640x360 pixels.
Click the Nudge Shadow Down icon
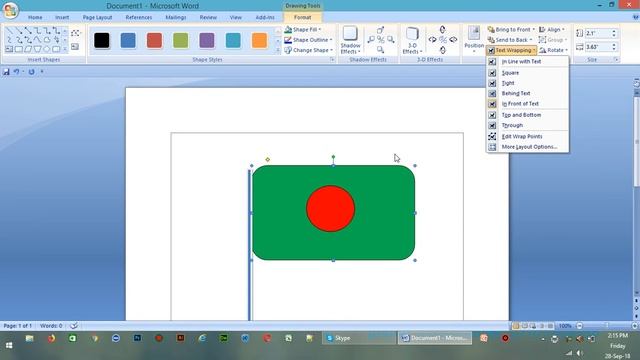(x=381, y=50)
